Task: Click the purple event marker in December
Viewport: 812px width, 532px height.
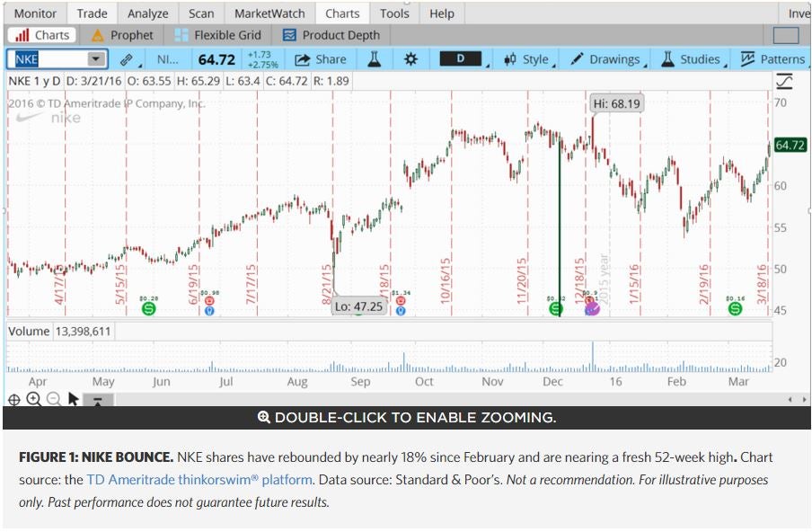Action: coord(592,309)
